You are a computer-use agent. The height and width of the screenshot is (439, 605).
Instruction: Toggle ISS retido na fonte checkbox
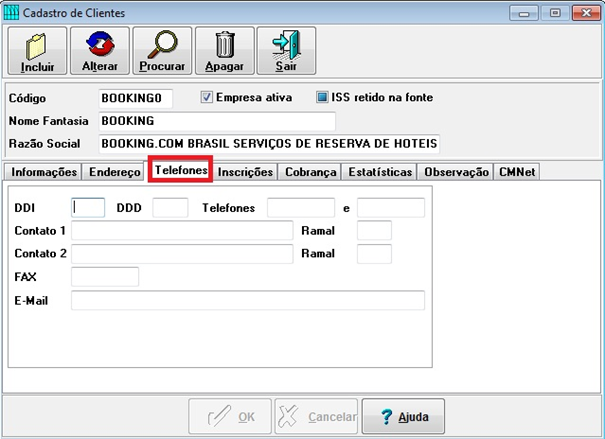pos(322,97)
